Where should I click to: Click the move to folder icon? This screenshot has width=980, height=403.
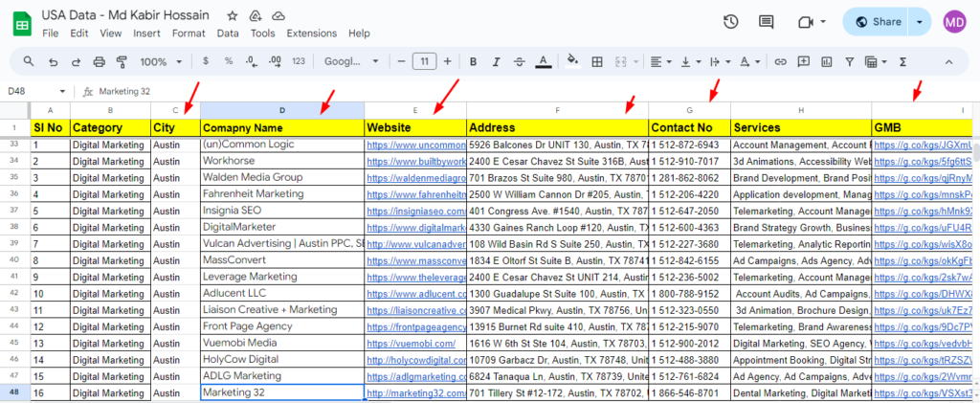coord(255,15)
